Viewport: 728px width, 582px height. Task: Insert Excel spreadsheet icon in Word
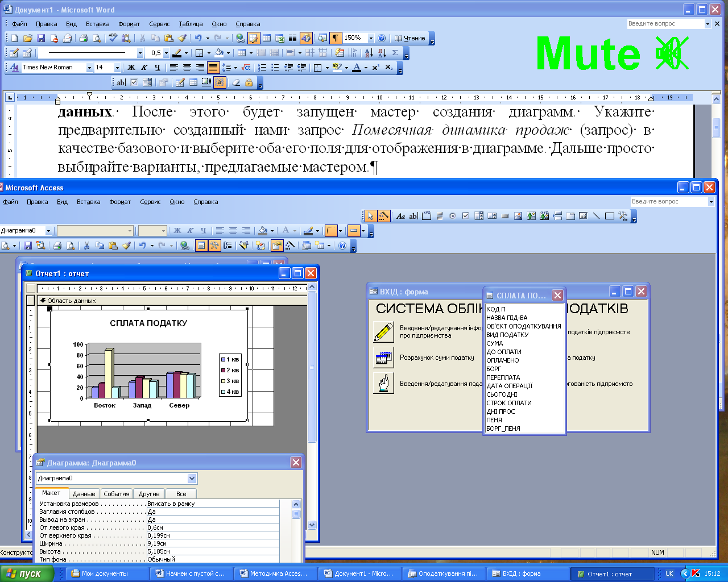(x=280, y=38)
